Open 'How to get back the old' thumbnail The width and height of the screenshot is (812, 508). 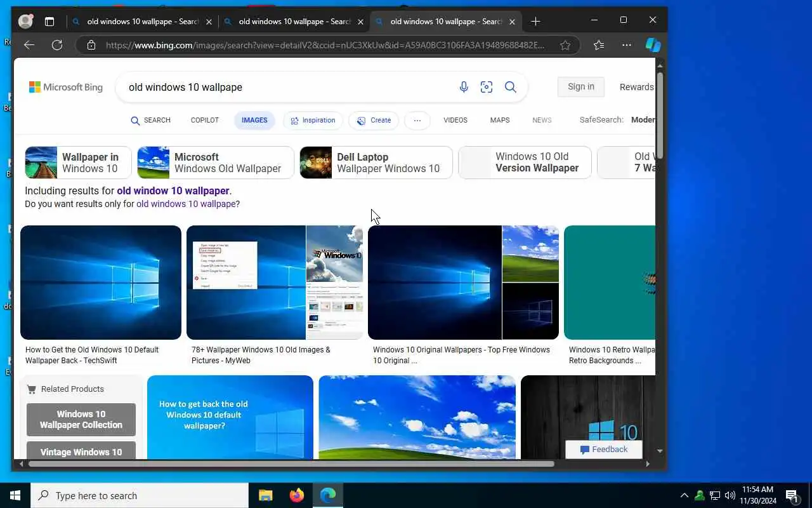coord(230,417)
